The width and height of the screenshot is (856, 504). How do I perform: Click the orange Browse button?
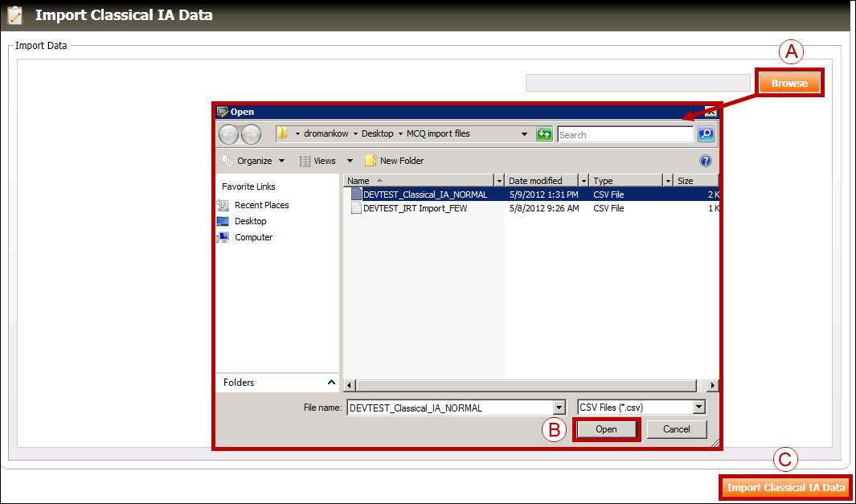pos(789,83)
